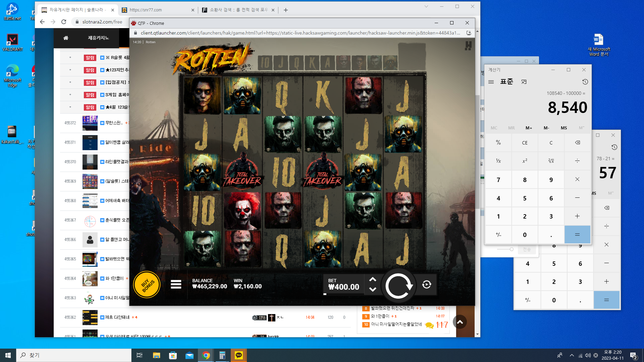Click the CE key in the front calculator
644x362 pixels.
coord(525,143)
